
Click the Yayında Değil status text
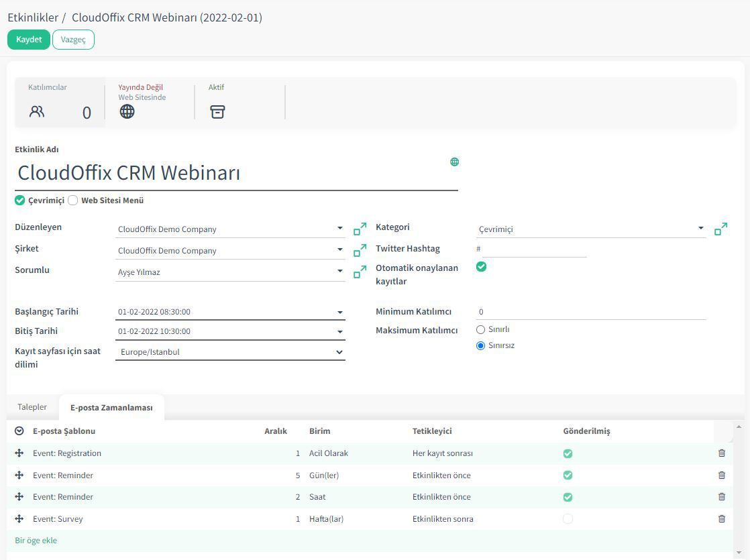(x=141, y=87)
